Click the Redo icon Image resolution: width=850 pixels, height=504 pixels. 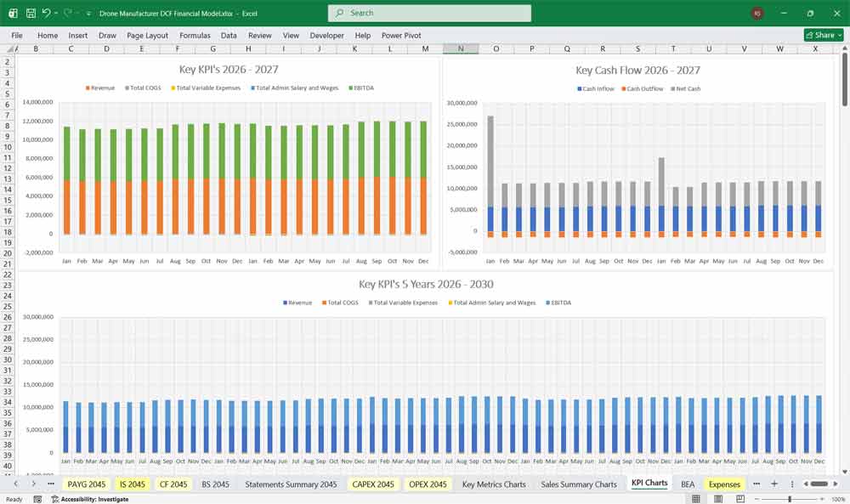click(66, 13)
